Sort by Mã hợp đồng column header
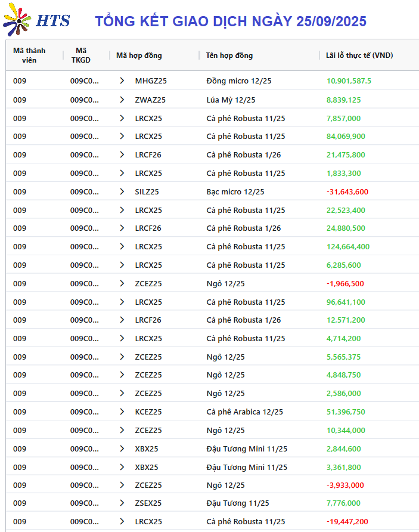This screenshot has width=419, height=532. click(x=139, y=55)
